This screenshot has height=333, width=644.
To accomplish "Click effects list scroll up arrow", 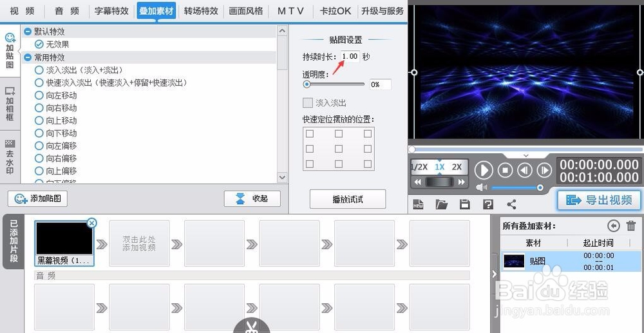I will tap(282, 31).
